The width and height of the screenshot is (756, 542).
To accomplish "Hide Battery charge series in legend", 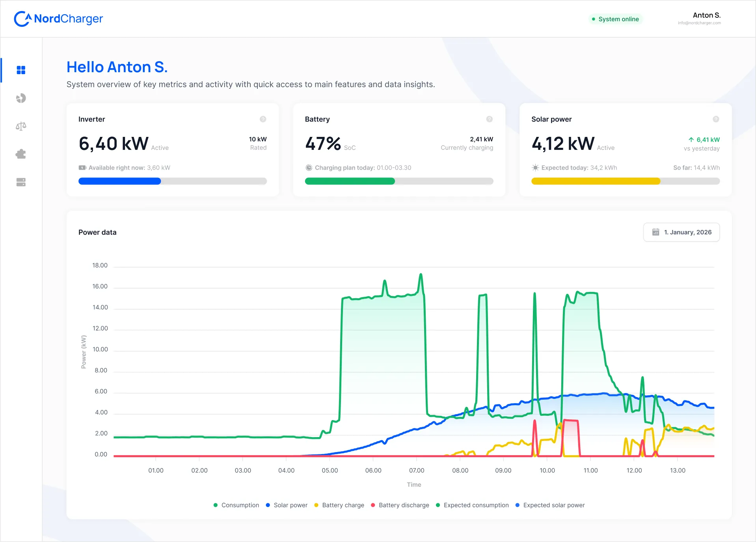I will 339,505.
